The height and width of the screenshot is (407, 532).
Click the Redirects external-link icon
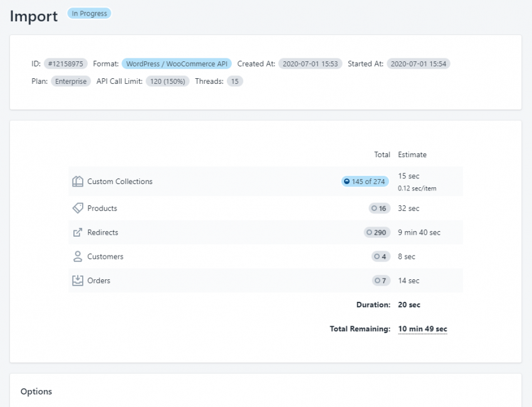click(x=76, y=232)
